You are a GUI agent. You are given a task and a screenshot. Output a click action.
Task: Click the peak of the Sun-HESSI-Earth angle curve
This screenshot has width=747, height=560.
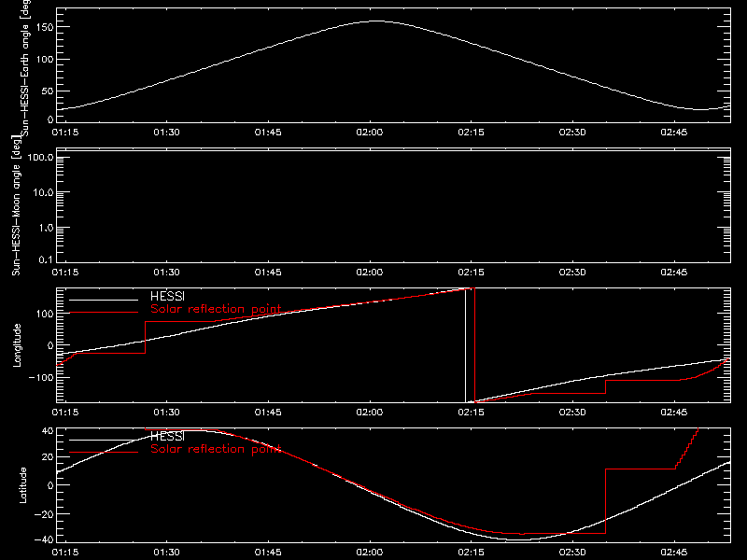(376, 21)
